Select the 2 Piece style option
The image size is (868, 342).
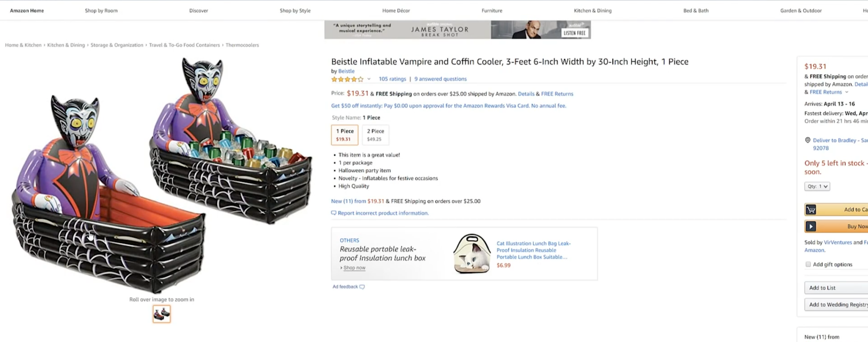375,135
